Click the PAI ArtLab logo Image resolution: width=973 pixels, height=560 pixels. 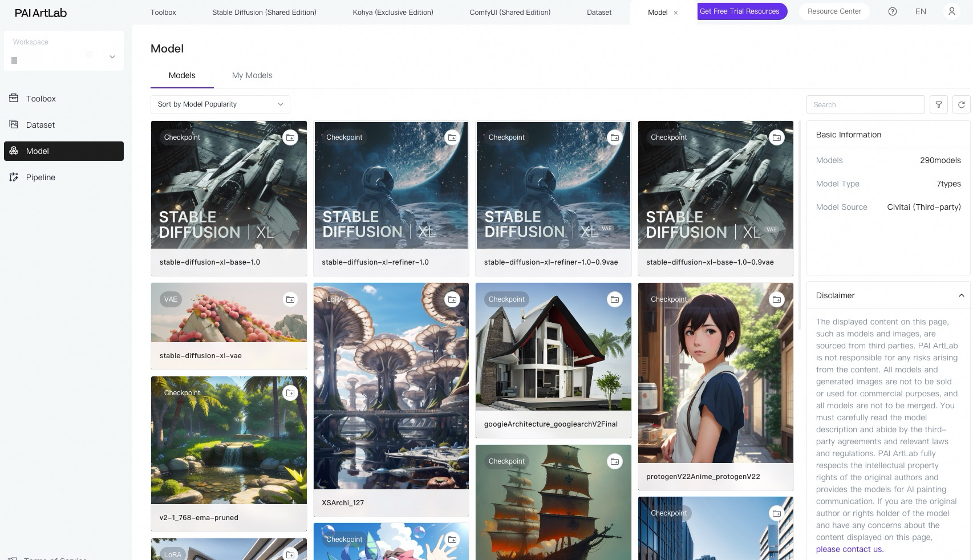(40, 13)
